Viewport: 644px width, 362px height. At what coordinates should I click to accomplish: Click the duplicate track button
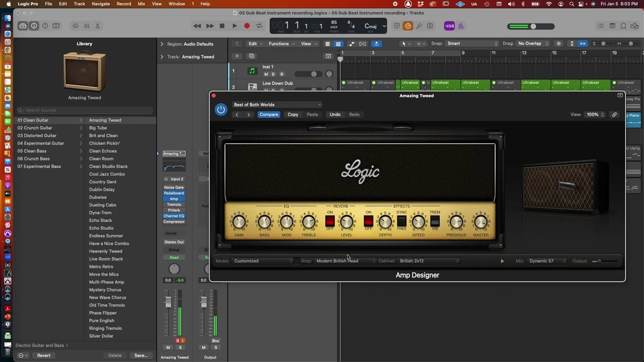252,56
